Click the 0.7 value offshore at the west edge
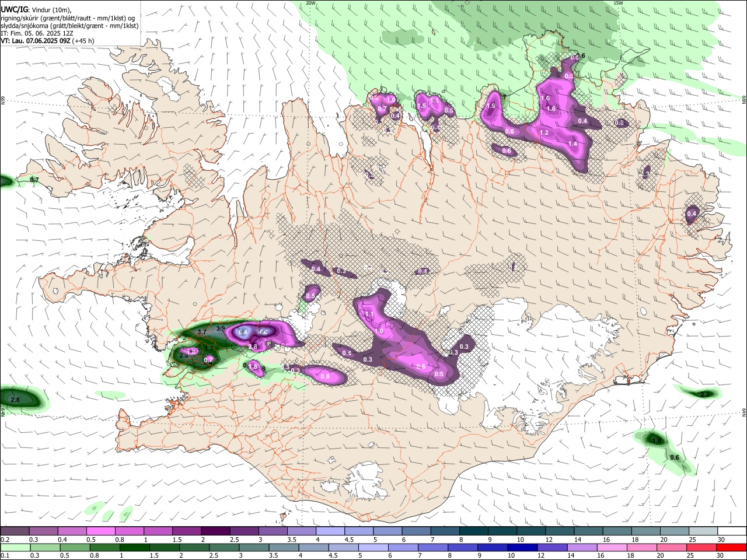Viewport: 747px width, 560px height. point(34,180)
